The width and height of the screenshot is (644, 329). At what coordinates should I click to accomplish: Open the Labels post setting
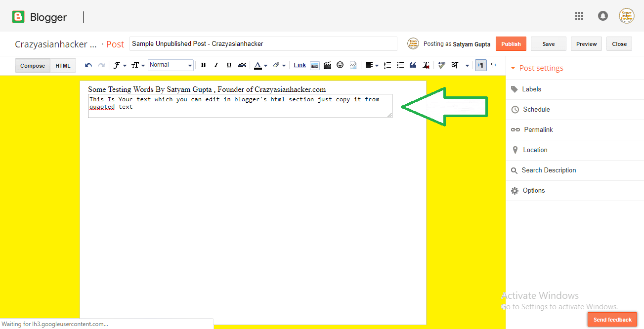532,89
